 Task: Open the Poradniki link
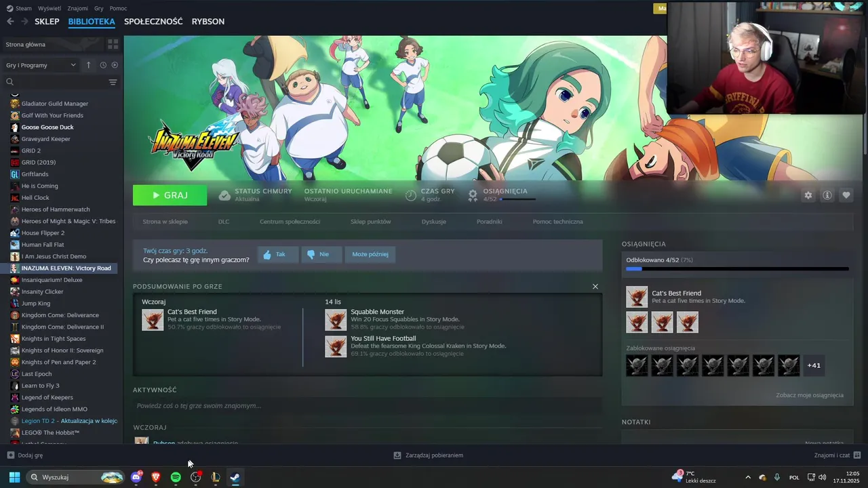click(x=490, y=222)
